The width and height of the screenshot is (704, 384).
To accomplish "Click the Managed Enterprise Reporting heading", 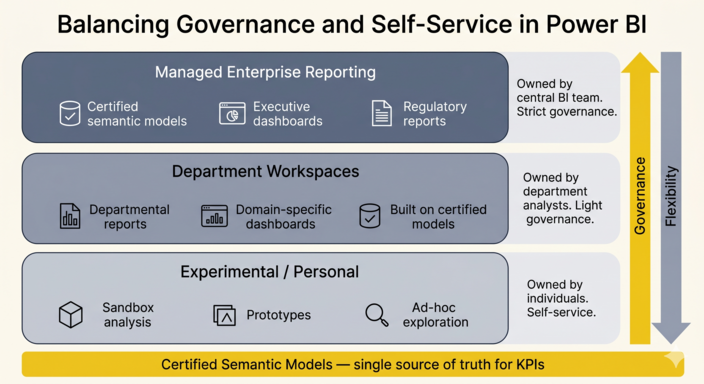I will [x=265, y=72].
